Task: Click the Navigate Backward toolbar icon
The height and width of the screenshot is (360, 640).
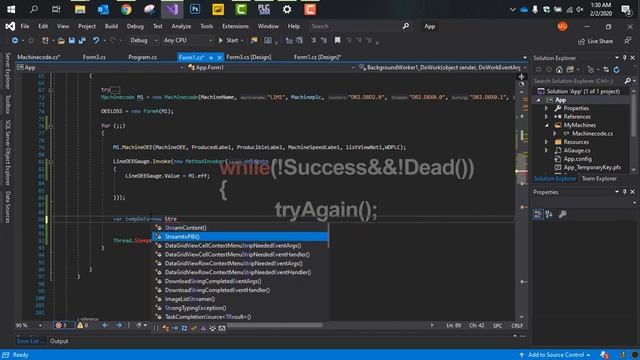Action: coord(15,40)
